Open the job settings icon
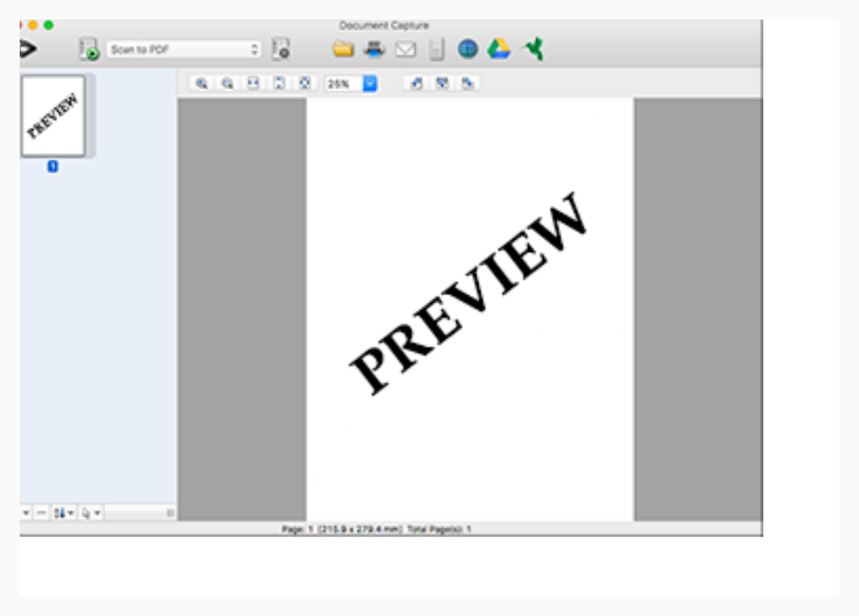This screenshot has width=859, height=616. 280,49
